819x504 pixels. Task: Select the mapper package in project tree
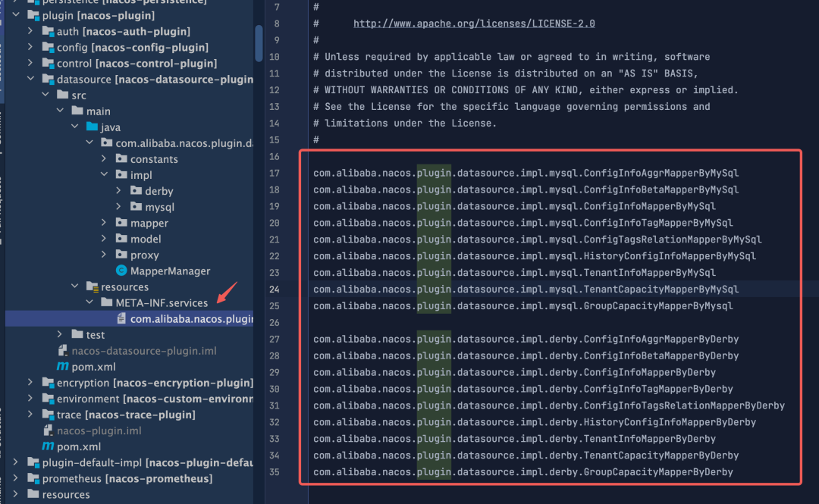149,223
